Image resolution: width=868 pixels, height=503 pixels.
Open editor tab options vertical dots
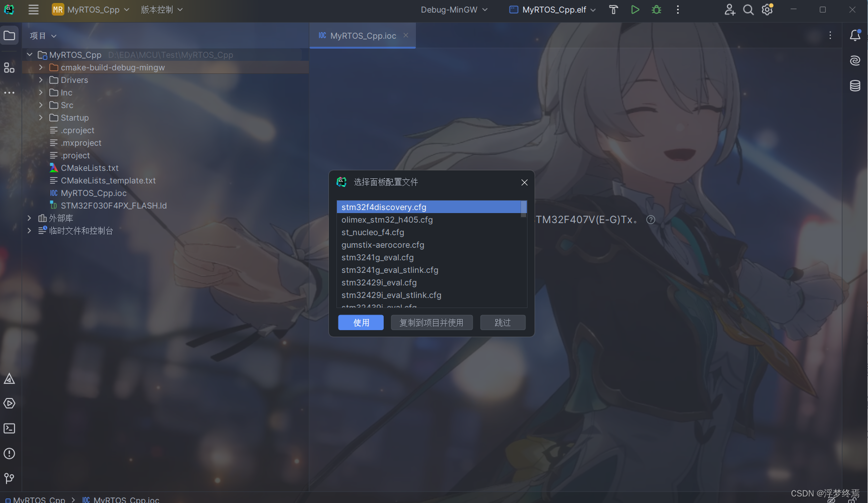click(x=830, y=35)
